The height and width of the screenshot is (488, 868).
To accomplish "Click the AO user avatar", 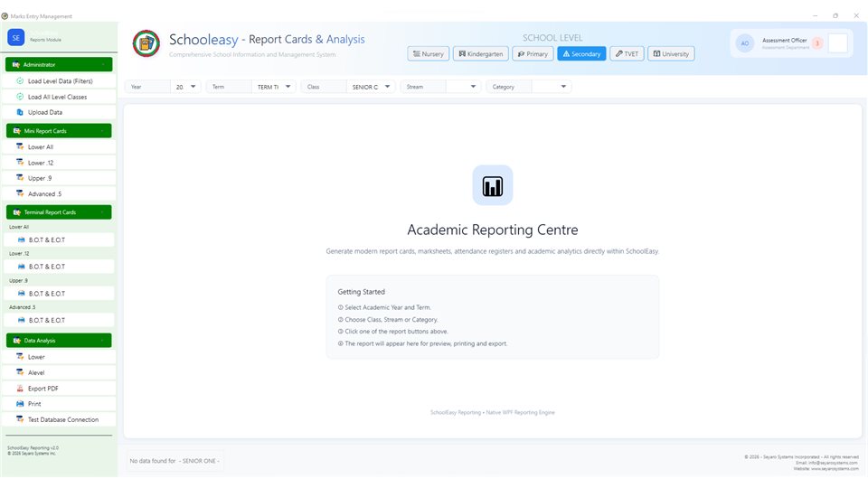I will pyautogui.click(x=744, y=43).
